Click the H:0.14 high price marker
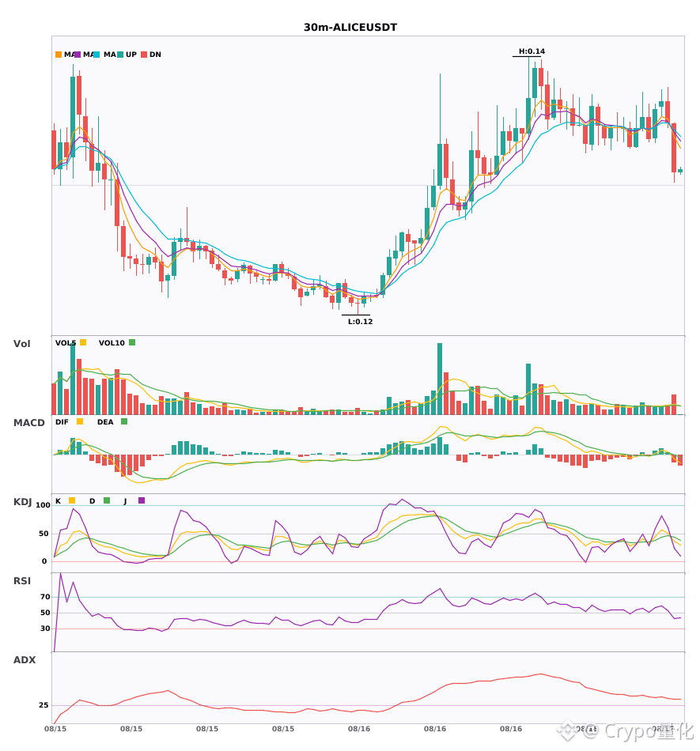Screen dimensions: 700x751 point(532,51)
